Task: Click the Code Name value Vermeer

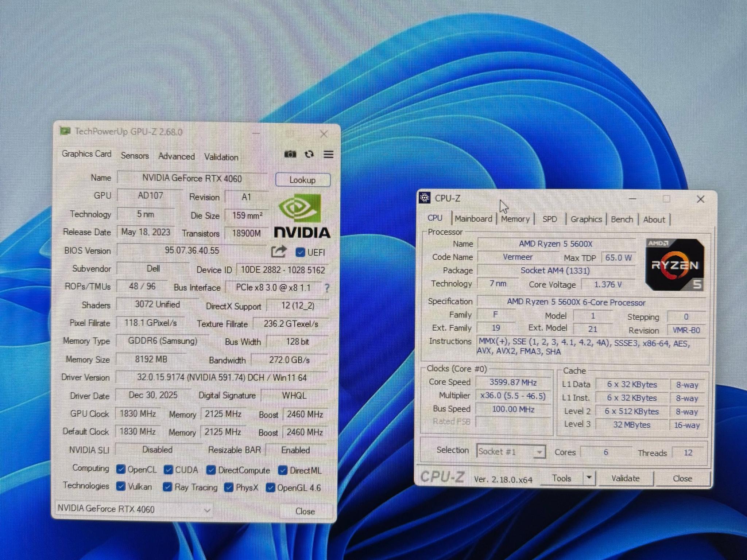Action: coord(518,257)
